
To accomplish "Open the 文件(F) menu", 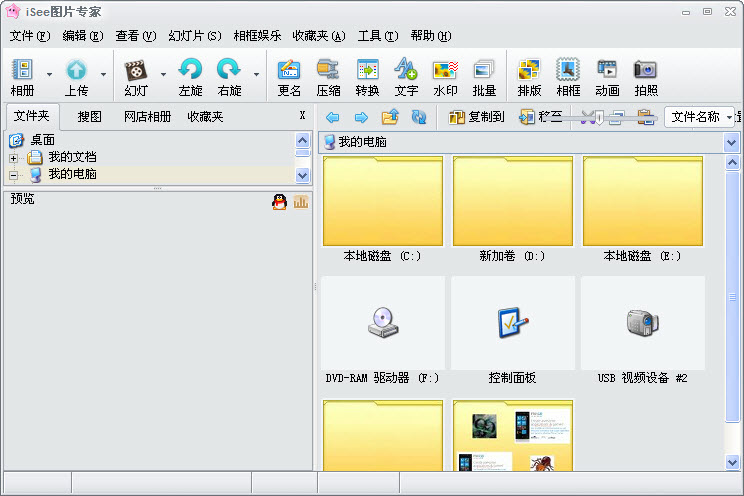I will [x=30, y=36].
